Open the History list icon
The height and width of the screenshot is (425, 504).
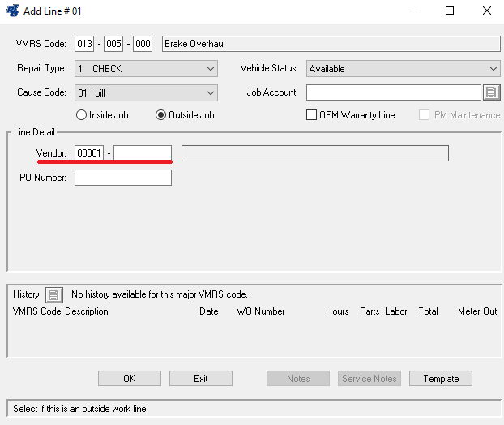click(x=53, y=294)
